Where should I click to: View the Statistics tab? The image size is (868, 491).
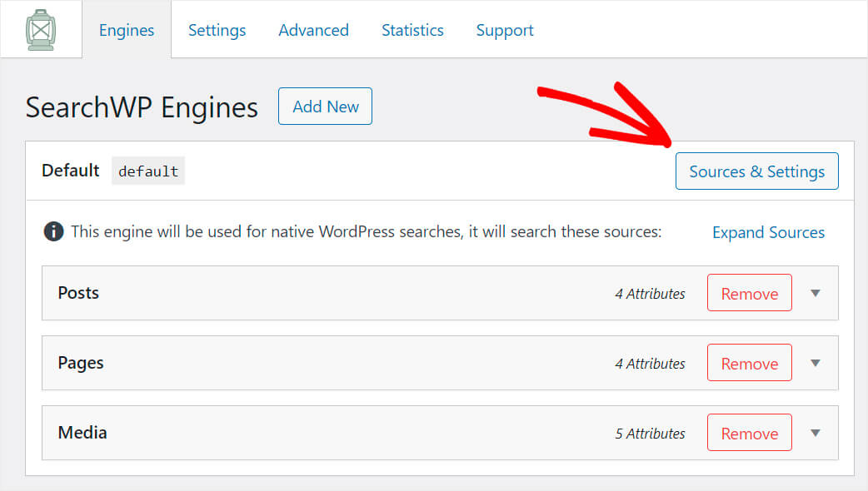pyautogui.click(x=412, y=30)
